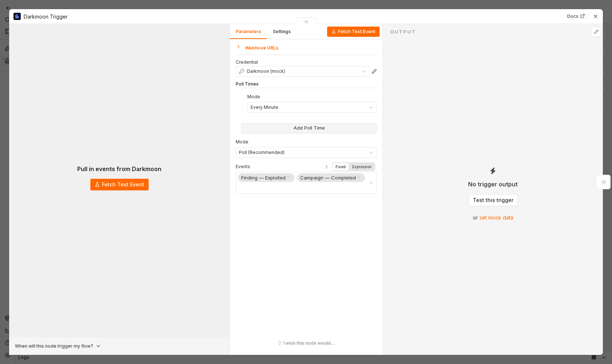The image size is (612, 364).
Task: Click the Logs label in background window
Action: coord(24,357)
